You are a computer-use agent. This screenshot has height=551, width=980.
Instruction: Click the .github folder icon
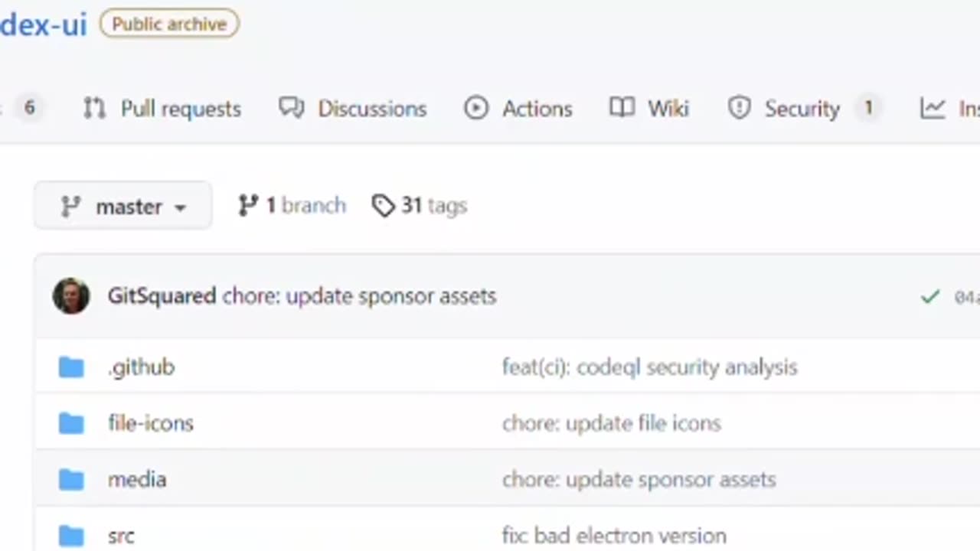point(71,367)
